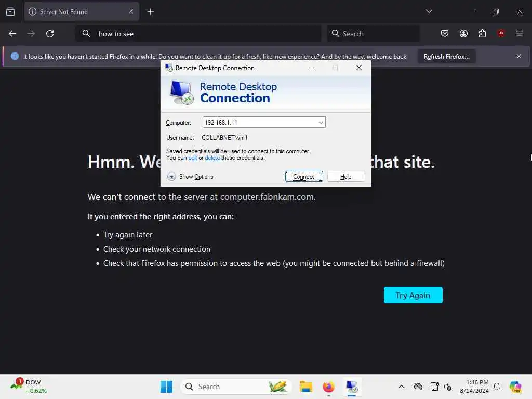Click Remote Desktop icon in taskbar

tap(352, 387)
